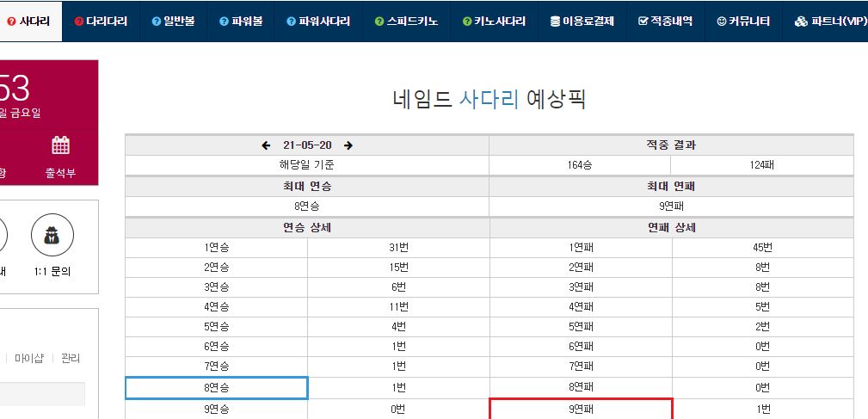Open the 키노사다리 menu

(x=495, y=22)
